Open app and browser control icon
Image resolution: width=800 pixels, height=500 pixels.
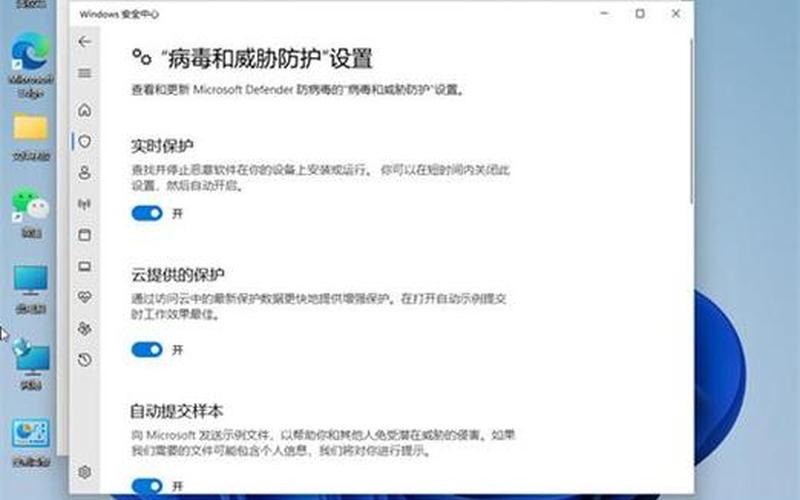coord(85,235)
